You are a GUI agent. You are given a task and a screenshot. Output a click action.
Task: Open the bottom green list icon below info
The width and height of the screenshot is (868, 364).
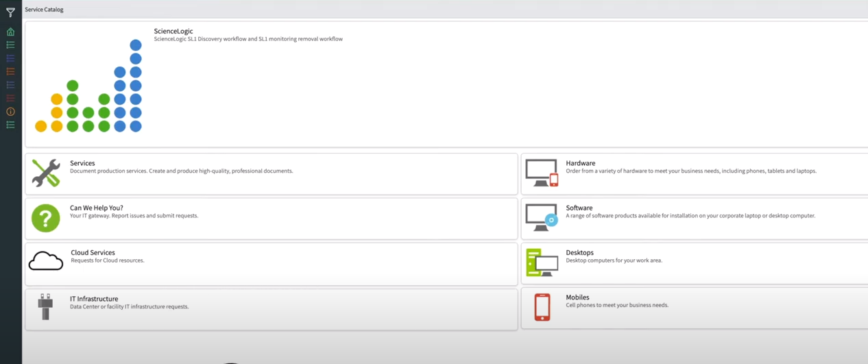click(x=10, y=125)
